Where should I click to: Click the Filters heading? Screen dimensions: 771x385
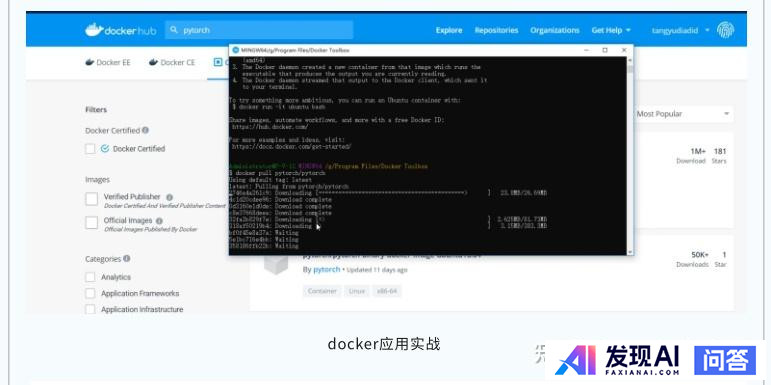(x=96, y=110)
